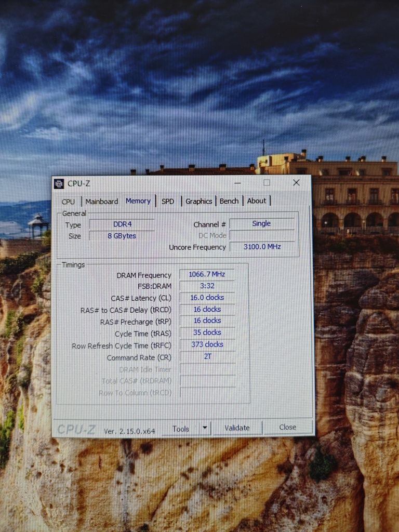Viewport: 399px width, 532px height.
Task: Click the CPU-Z window title text
Action: [79, 183]
